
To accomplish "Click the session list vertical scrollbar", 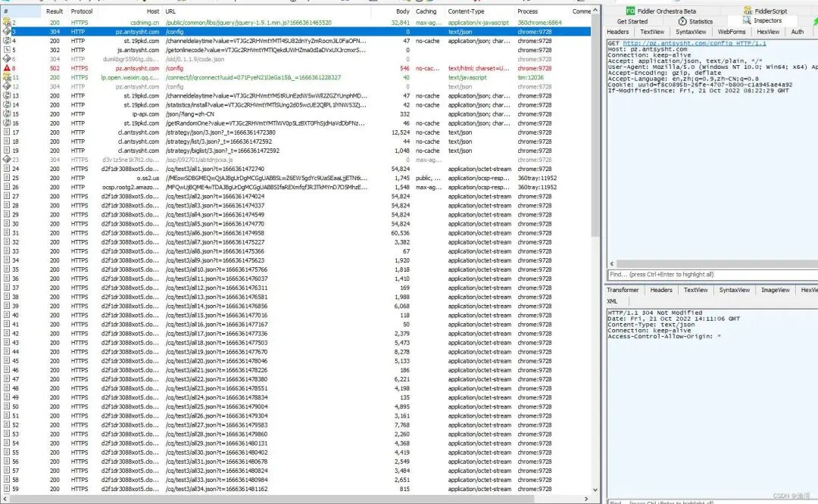I will point(595,125).
